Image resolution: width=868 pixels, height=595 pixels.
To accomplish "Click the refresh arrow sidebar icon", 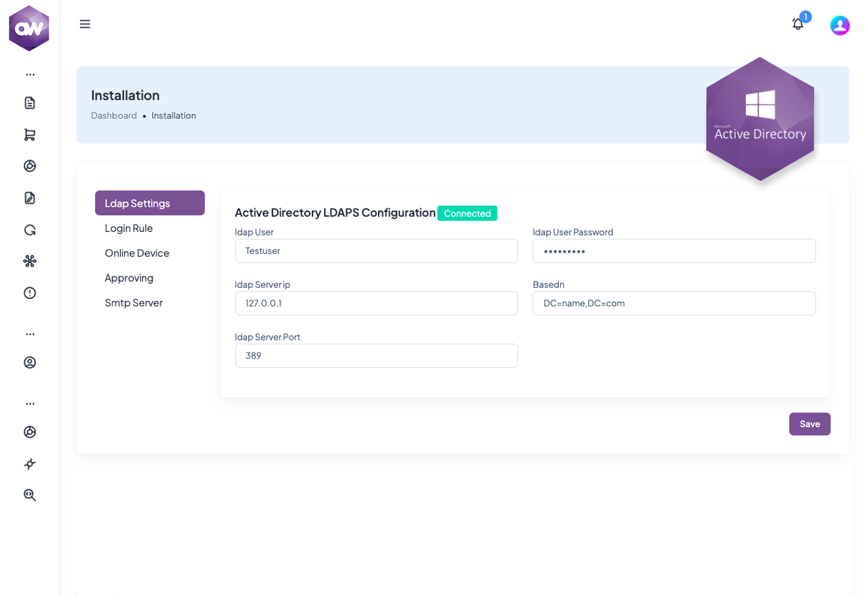I will (x=29, y=229).
